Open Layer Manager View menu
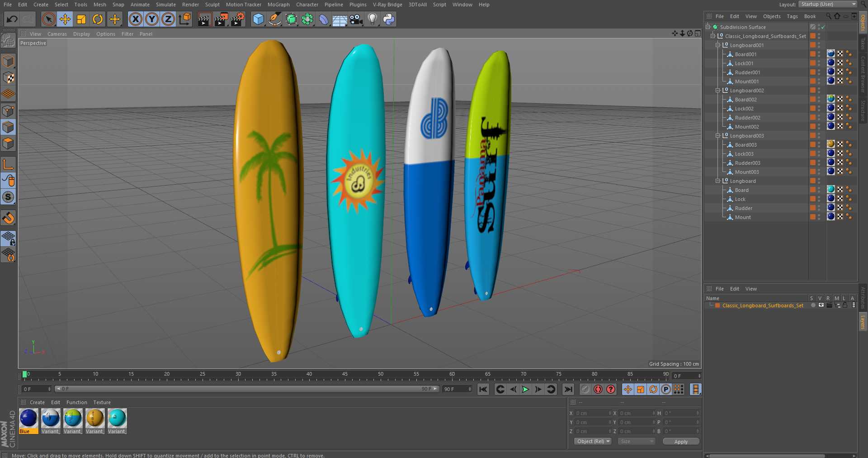Screen dimensions: 868x458 tap(751, 289)
